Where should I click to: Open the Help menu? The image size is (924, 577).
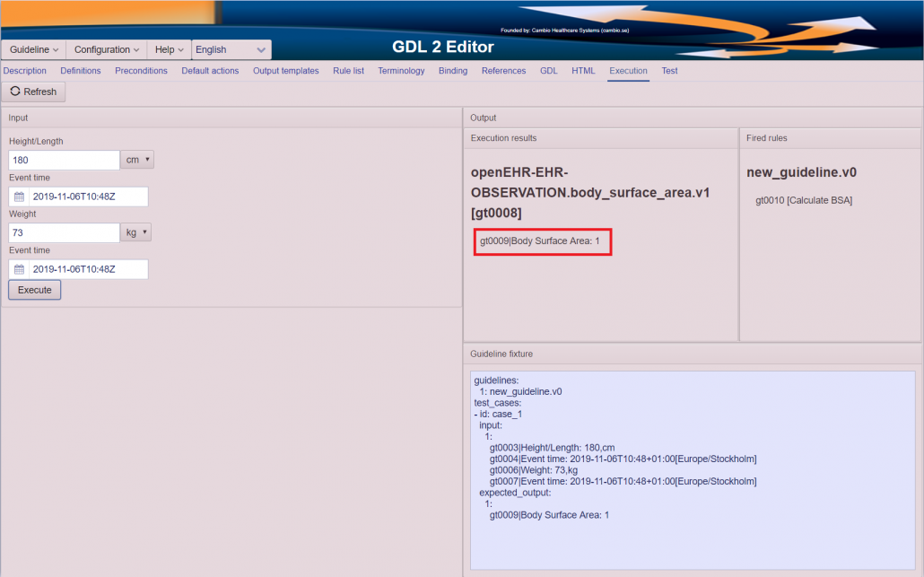[x=168, y=49]
